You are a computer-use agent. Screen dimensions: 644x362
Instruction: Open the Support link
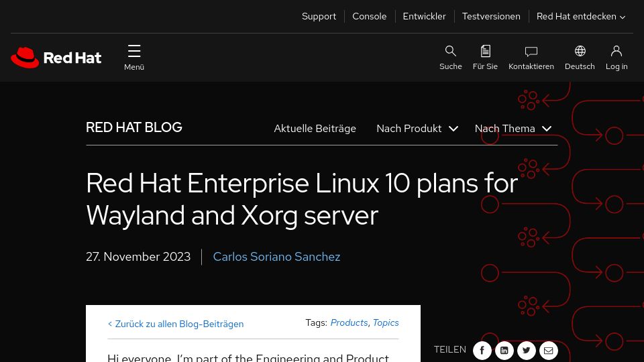pos(319,16)
